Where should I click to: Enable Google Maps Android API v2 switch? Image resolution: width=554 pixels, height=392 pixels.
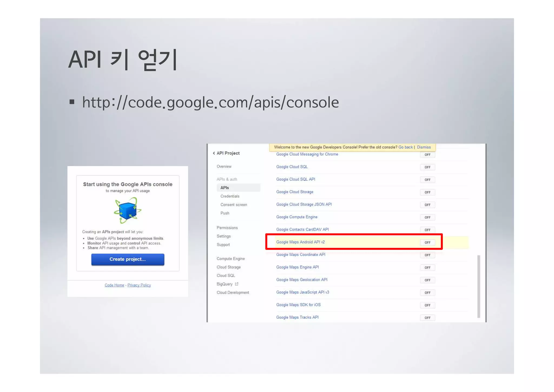point(427,242)
